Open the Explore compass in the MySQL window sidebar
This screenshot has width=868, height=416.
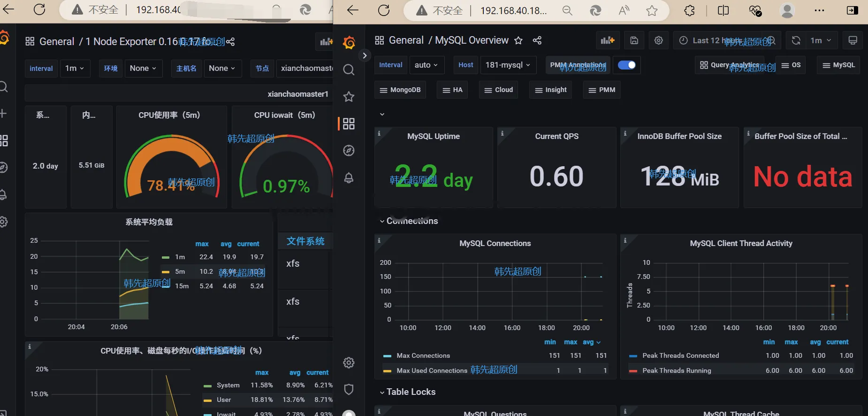tap(349, 150)
